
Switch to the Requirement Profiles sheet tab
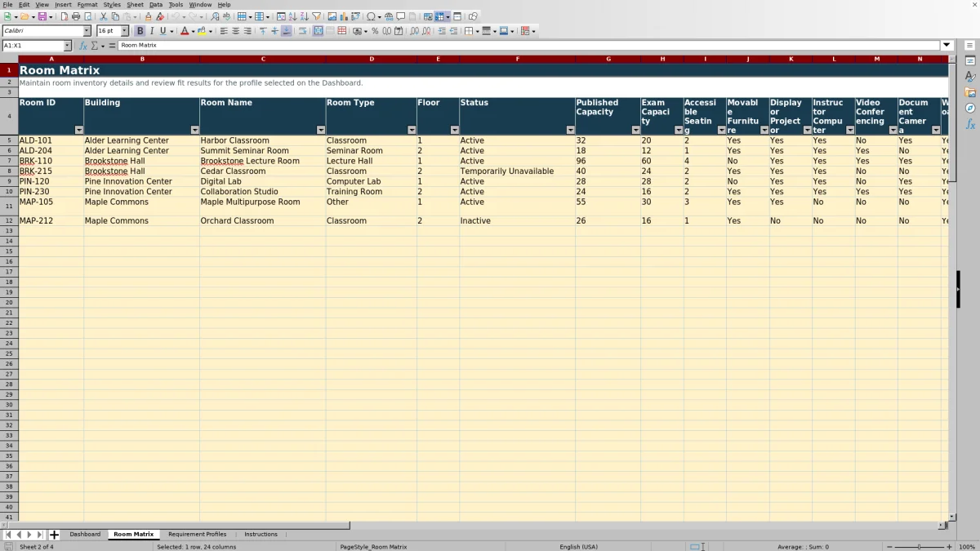coord(198,534)
